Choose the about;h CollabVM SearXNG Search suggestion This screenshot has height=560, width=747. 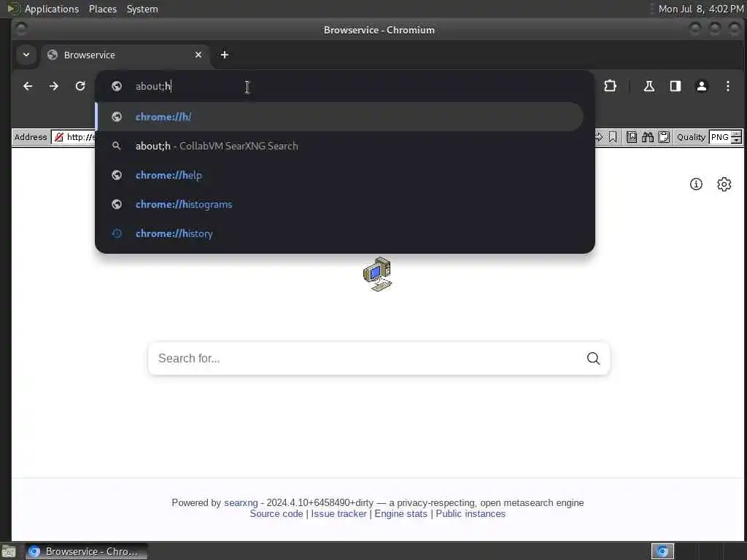(339, 146)
